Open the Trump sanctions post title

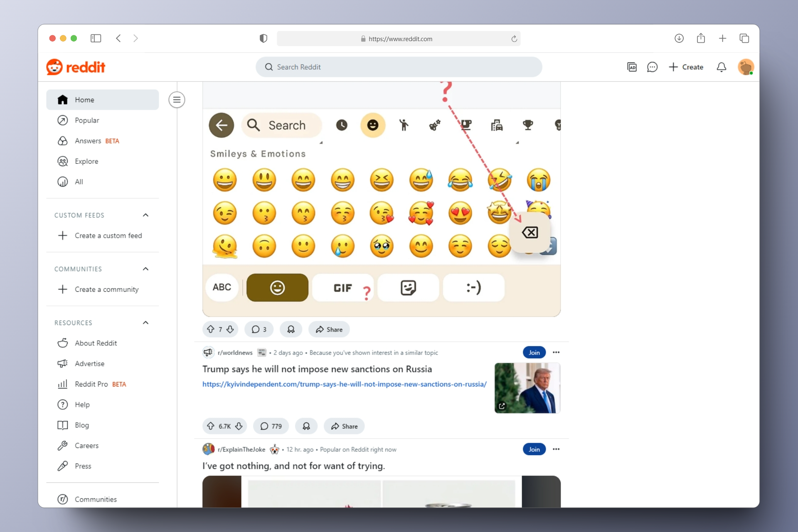pos(317,369)
